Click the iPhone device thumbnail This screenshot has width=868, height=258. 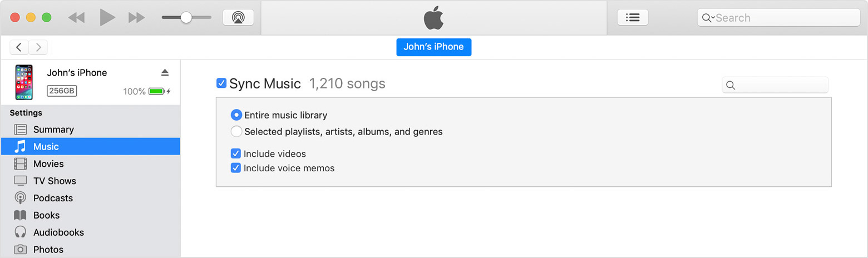pos(24,82)
